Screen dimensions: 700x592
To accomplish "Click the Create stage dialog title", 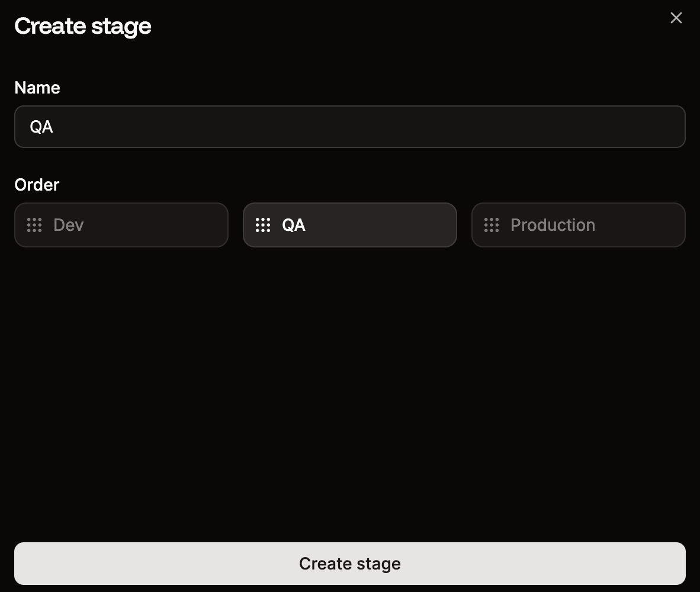I will tap(83, 26).
